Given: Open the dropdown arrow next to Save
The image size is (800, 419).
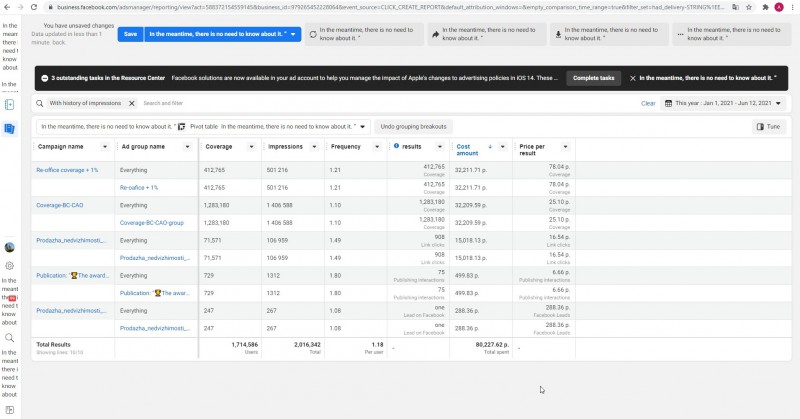Looking at the screenshot, I should pyautogui.click(x=293, y=34).
